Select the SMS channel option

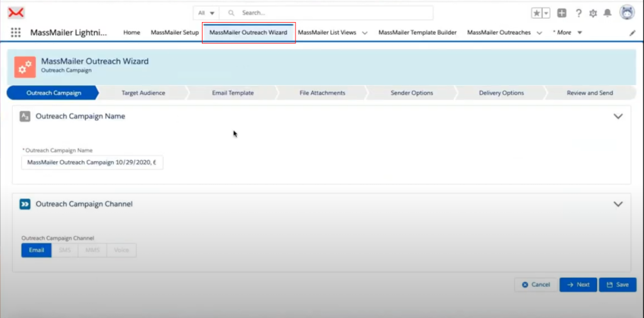pos(65,250)
